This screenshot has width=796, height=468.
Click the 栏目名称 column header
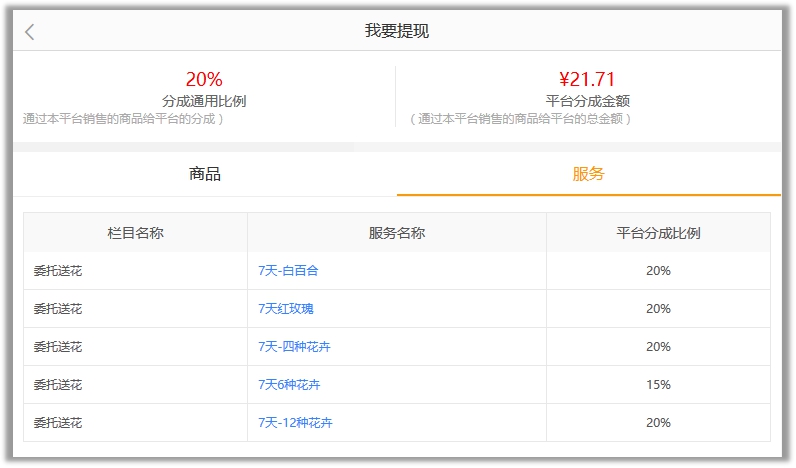click(x=135, y=233)
